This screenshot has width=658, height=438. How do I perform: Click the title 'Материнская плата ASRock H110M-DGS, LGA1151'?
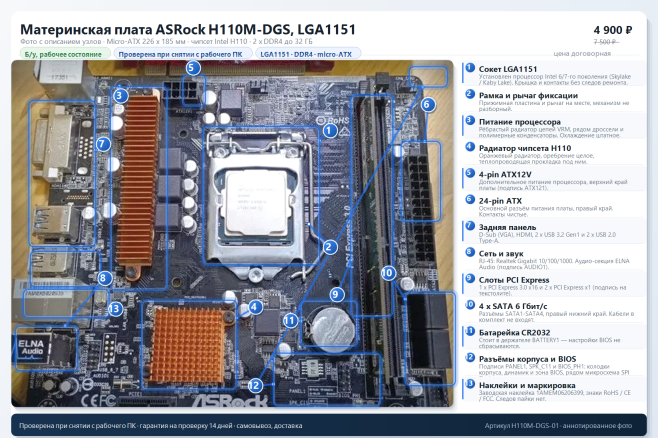[x=188, y=30]
